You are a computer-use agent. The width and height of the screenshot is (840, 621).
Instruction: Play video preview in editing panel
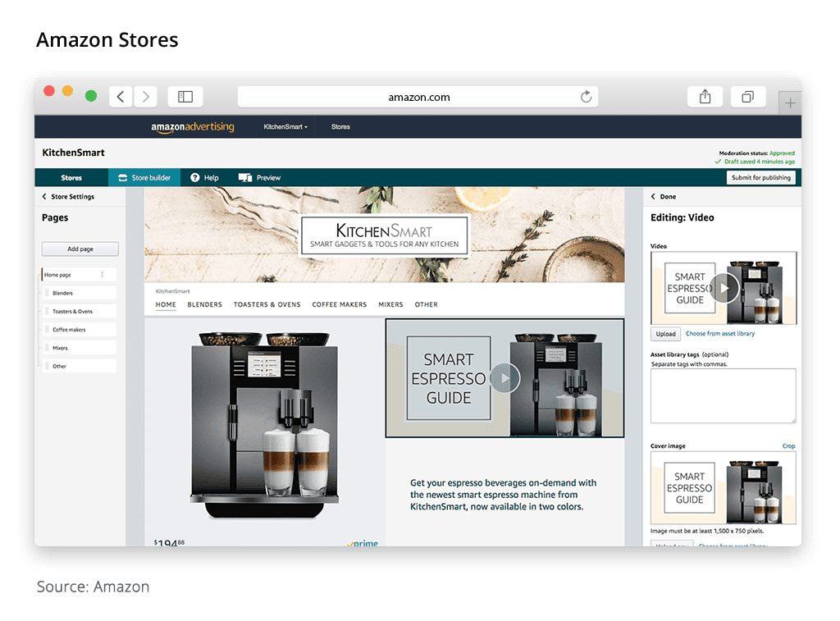724,288
